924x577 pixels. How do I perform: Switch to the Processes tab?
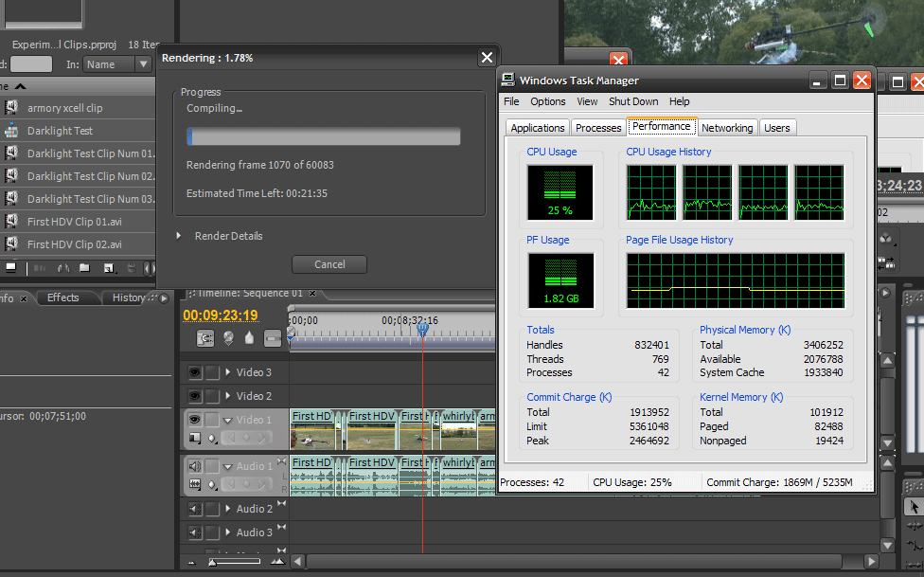coord(598,128)
